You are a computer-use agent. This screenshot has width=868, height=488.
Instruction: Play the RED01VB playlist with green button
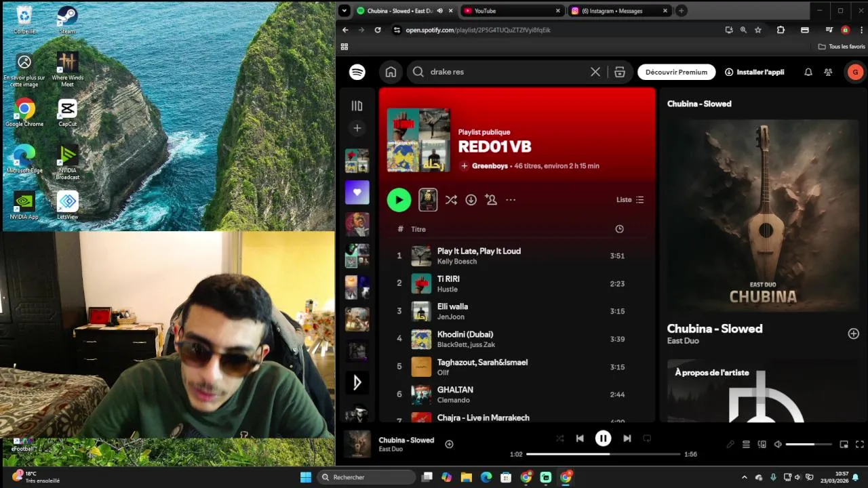pos(399,200)
